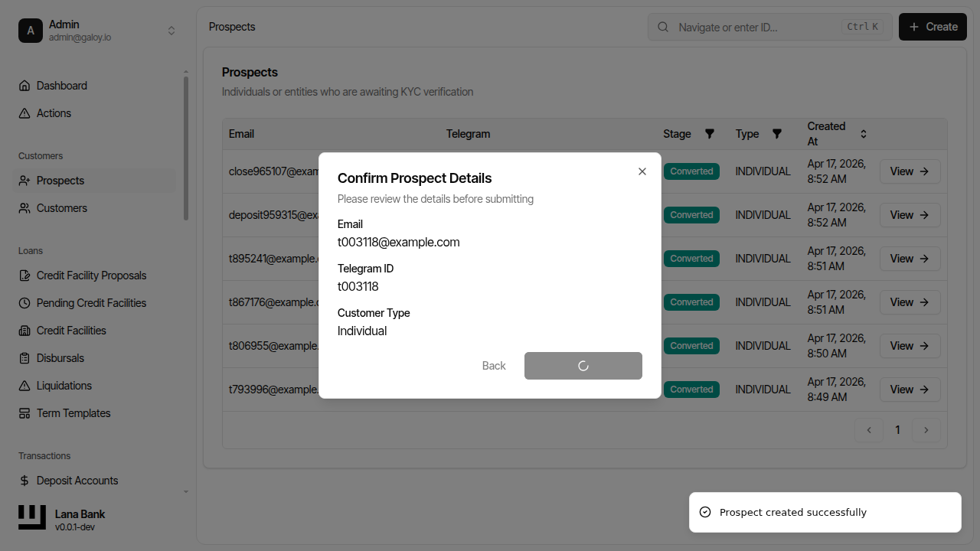This screenshot has height=551, width=980.
Task: Open Credit Facility Proposals
Action: click(x=91, y=275)
